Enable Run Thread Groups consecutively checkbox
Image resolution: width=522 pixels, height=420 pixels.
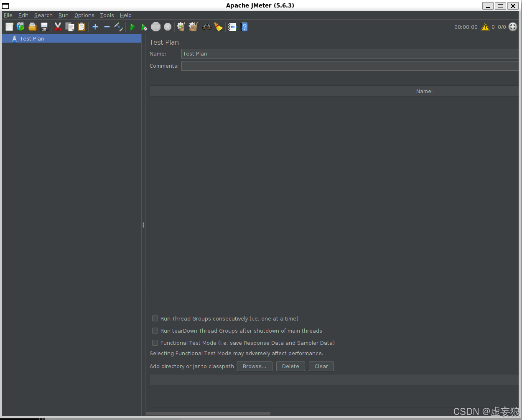155,318
